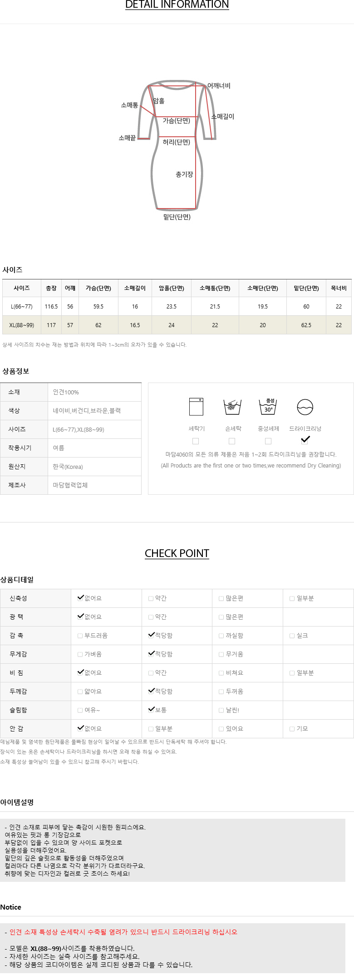Click the 30° neutral detergent icon

pyautogui.click(x=268, y=407)
